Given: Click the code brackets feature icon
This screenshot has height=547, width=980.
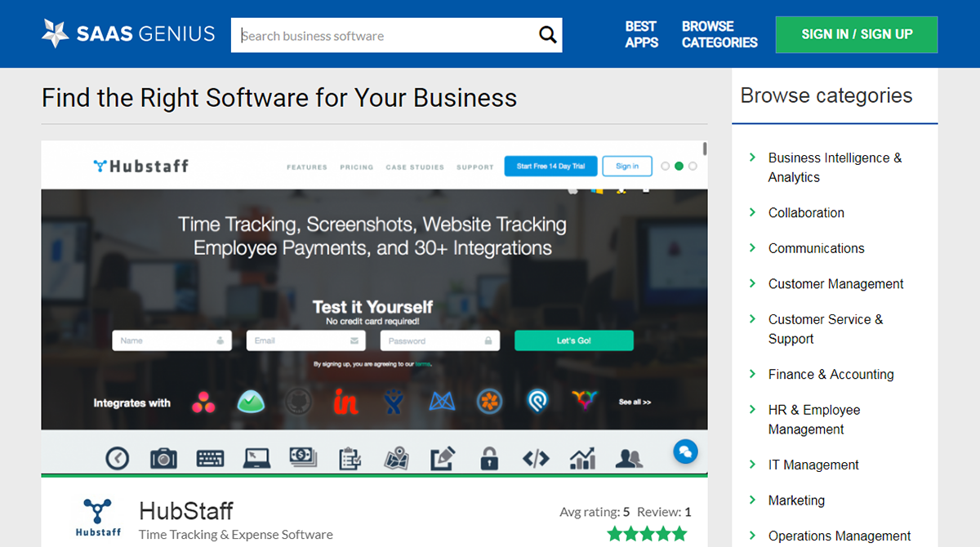Looking at the screenshot, I should [536, 458].
